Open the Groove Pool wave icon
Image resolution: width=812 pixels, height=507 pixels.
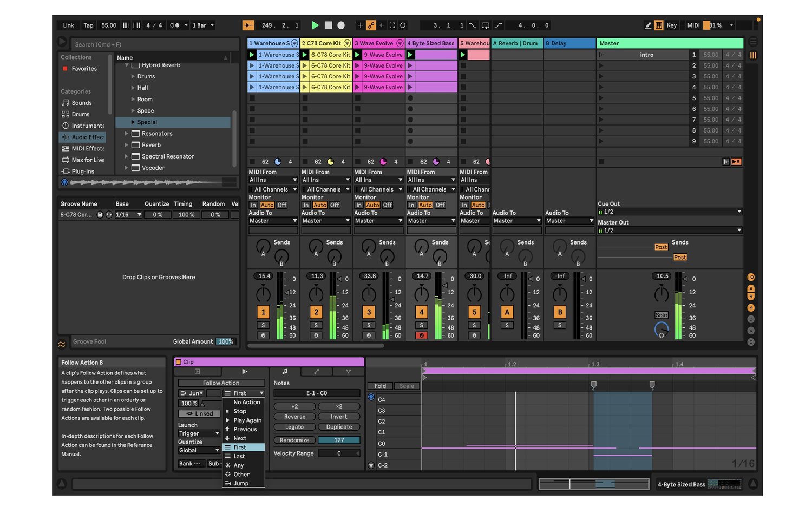point(62,344)
